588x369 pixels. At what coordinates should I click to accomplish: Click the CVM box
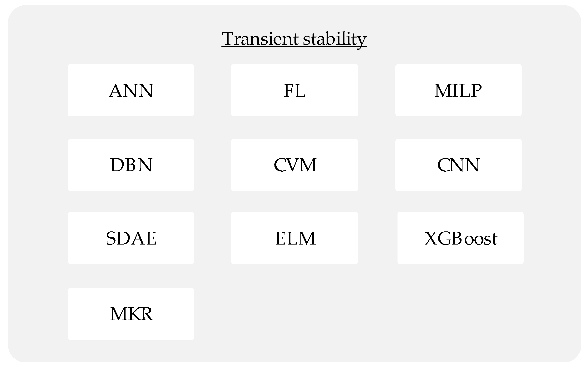click(294, 165)
